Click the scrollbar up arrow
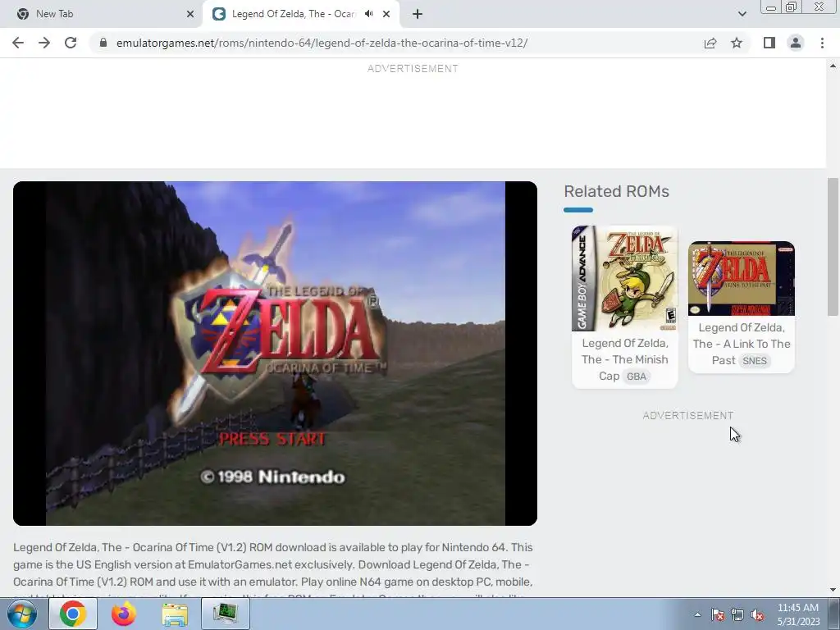The image size is (840, 630). [x=833, y=66]
